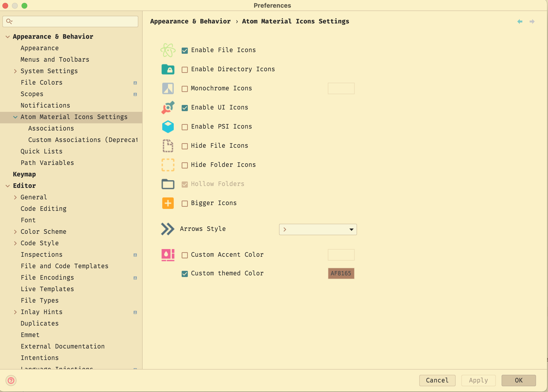Uncheck Enable File Icons
Image resolution: width=548 pixels, height=392 pixels.
coord(185,50)
